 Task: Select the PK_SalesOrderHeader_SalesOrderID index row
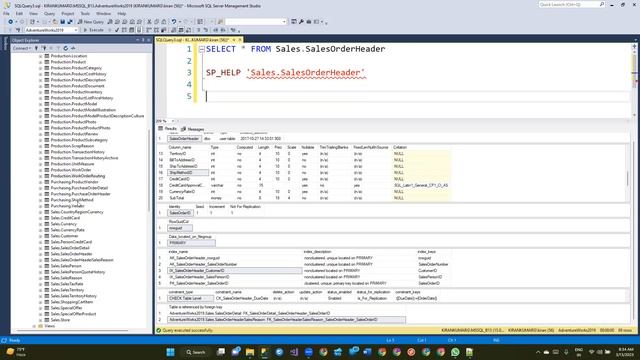point(235,283)
